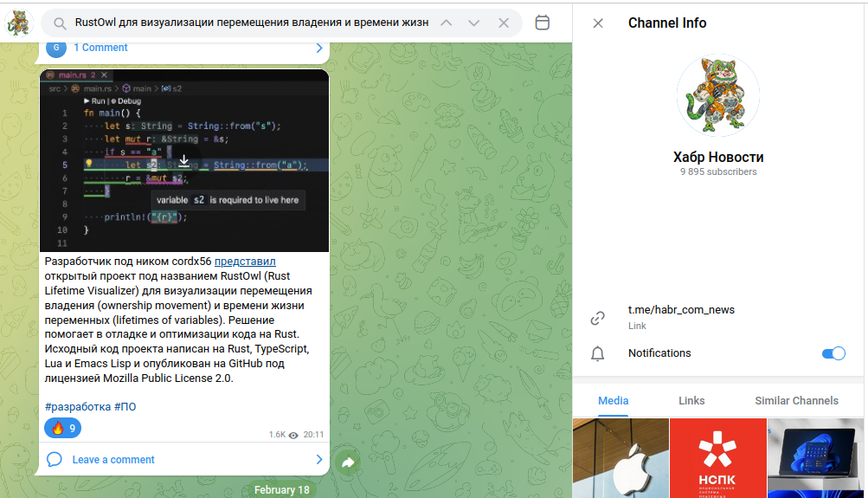
Task: Open the Apple logo media thumbnail
Action: (x=620, y=458)
